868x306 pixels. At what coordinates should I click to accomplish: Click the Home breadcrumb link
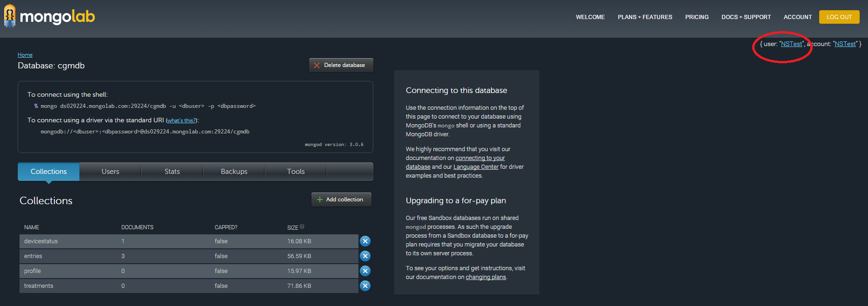[25, 55]
